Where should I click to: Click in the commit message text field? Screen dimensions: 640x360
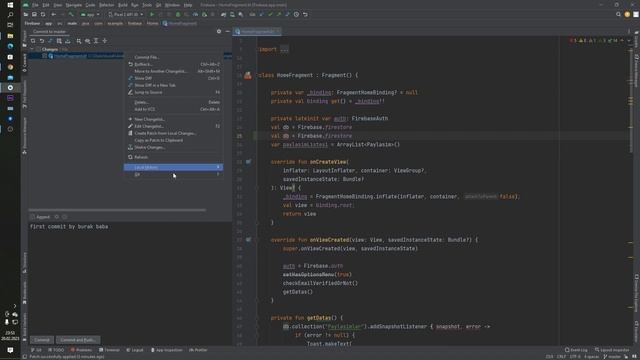click(130, 278)
